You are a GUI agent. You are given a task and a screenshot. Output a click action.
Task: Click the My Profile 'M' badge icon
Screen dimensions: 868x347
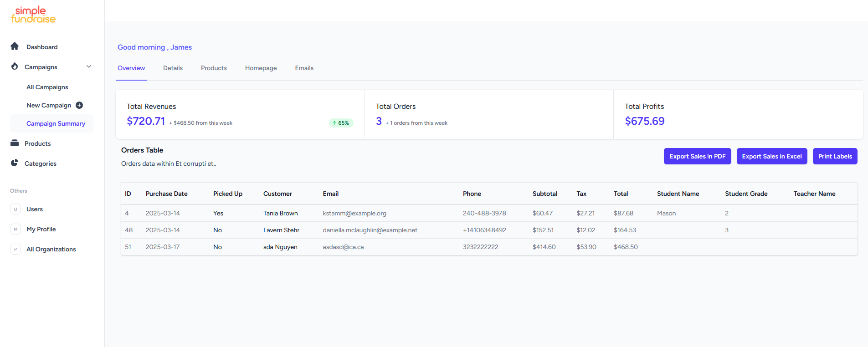pyautogui.click(x=15, y=229)
